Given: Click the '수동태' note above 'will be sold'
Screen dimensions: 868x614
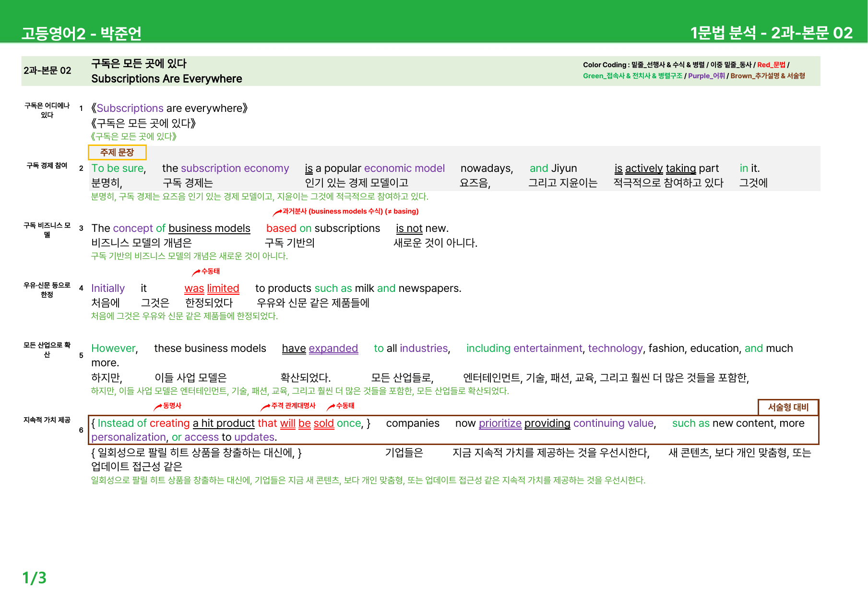Looking at the screenshot, I should (x=345, y=406).
